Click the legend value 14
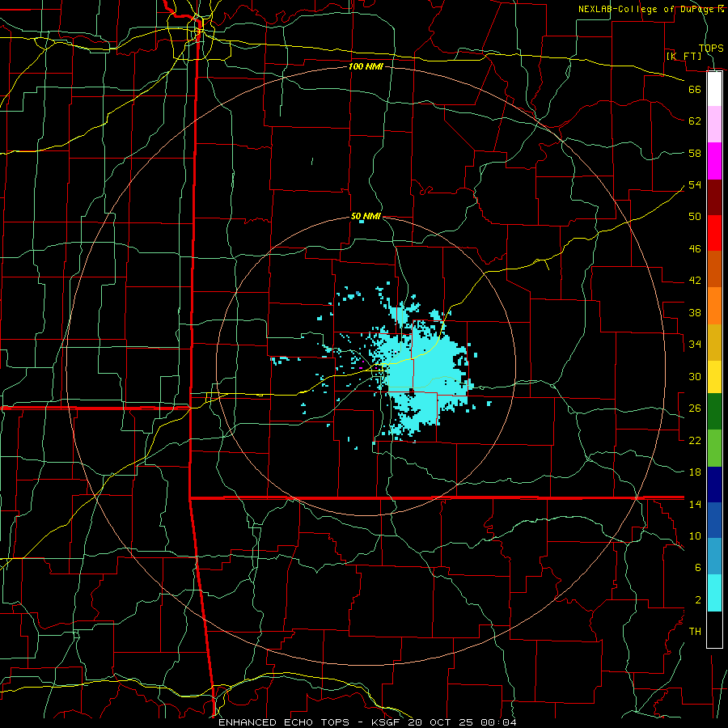This screenshot has height=728, width=728. (x=695, y=504)
